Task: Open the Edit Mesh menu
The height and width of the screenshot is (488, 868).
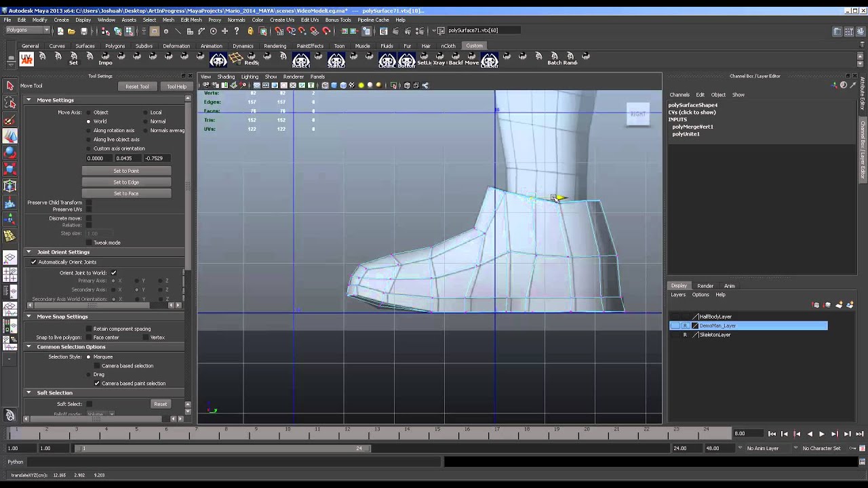Action: (191, 20)
